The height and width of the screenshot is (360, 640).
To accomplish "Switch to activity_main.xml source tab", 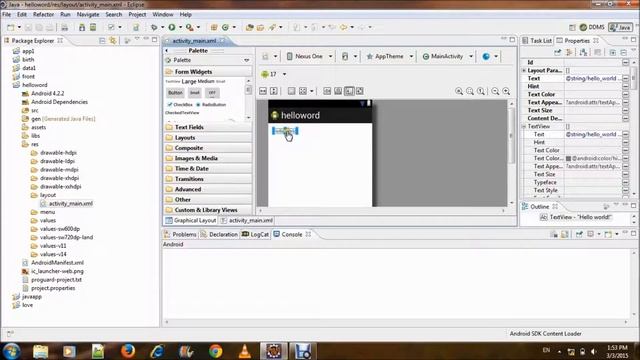I will point(247,220).
